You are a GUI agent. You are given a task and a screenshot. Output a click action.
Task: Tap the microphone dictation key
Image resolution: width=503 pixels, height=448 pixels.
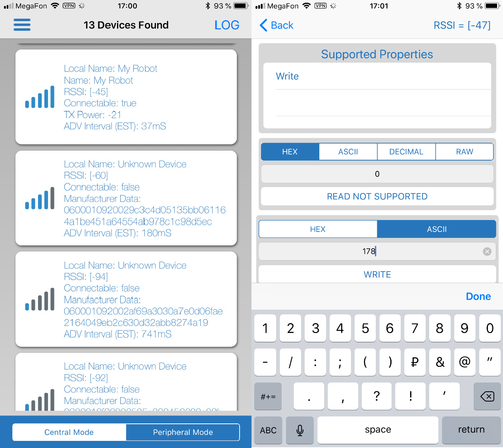point(300,430)
